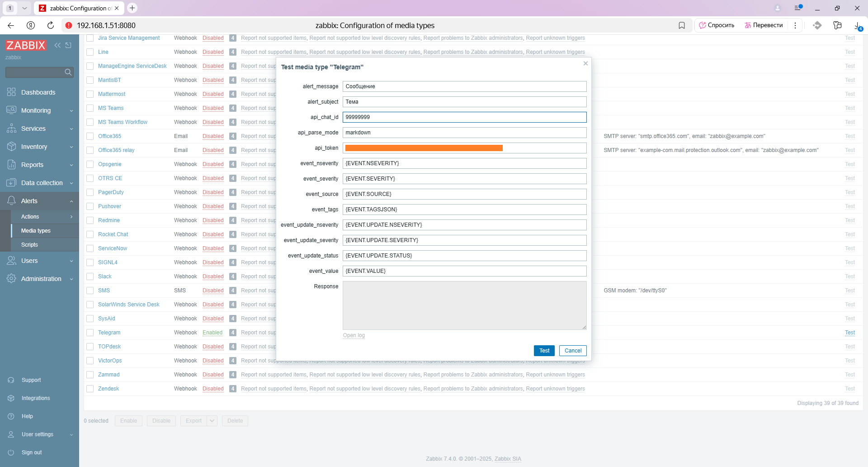This screenshot has width=868, height=467.
Task: Click Cancel in the test dialog
Action: point(573,351)
